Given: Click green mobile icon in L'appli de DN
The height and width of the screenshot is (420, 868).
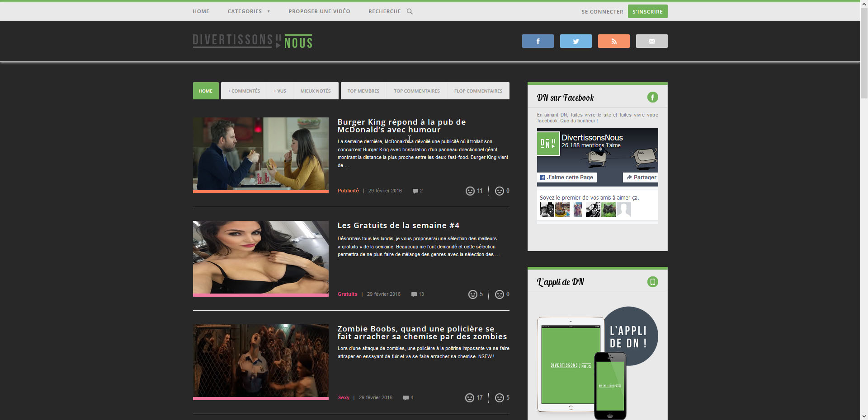Looking at the screenshot, I should pos(652,282).
